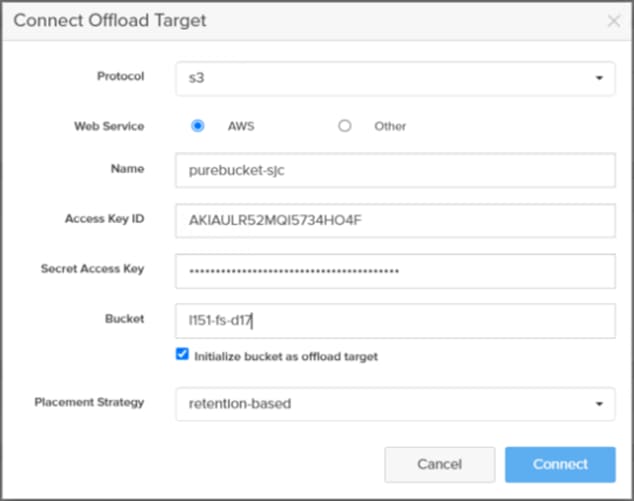
Task: Uncheck Initialize bucket as offload target
Action: (182, 355)
